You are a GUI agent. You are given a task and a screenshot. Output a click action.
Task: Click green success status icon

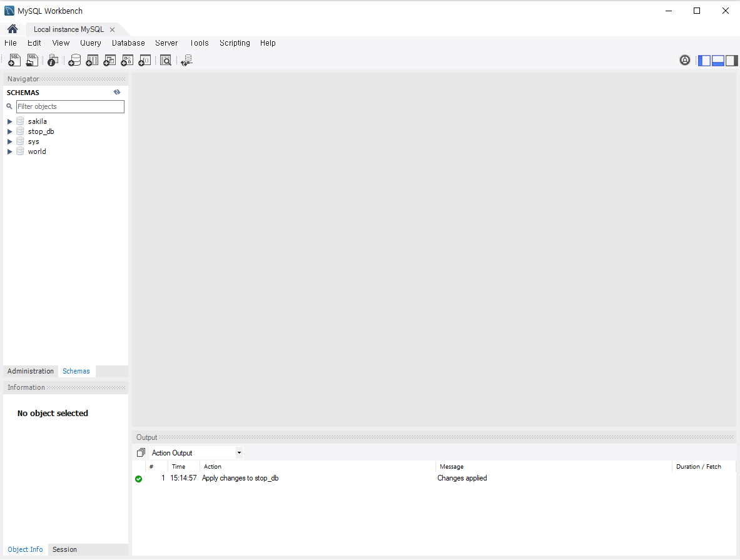click(x=139, y=479)
